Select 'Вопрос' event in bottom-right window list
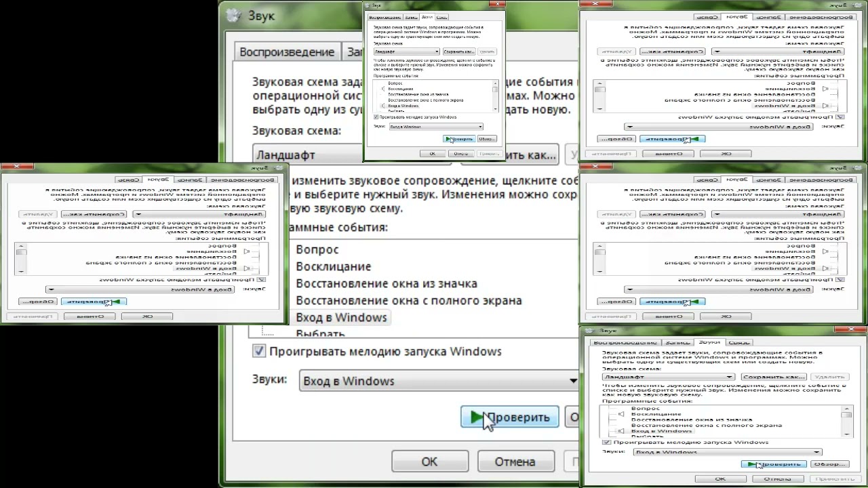This screenshot has height=488, width=868. (x=646, y=409)
